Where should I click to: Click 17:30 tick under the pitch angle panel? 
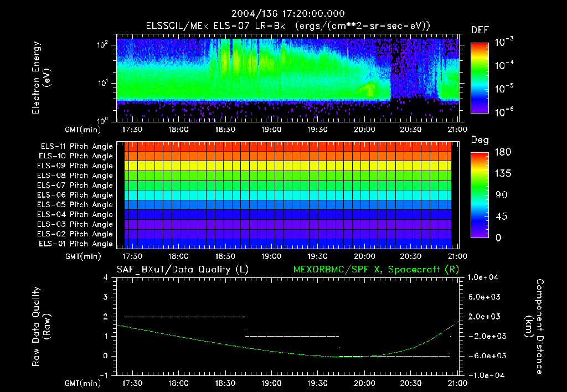click(x=132, y=256)
